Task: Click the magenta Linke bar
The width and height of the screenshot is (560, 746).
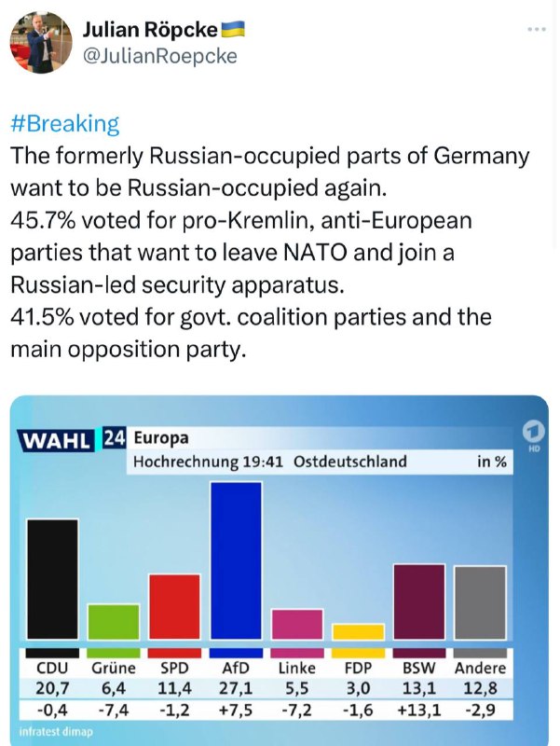Action: [x=297, y=624]
